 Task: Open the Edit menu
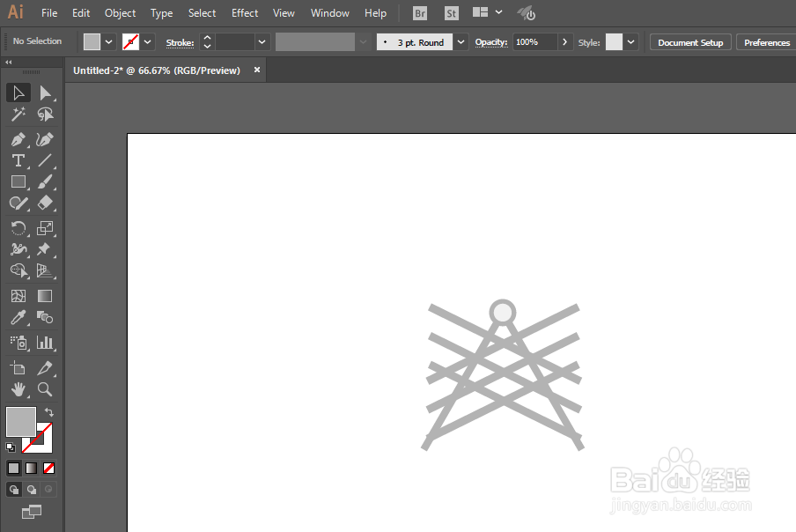pos(81,13)
